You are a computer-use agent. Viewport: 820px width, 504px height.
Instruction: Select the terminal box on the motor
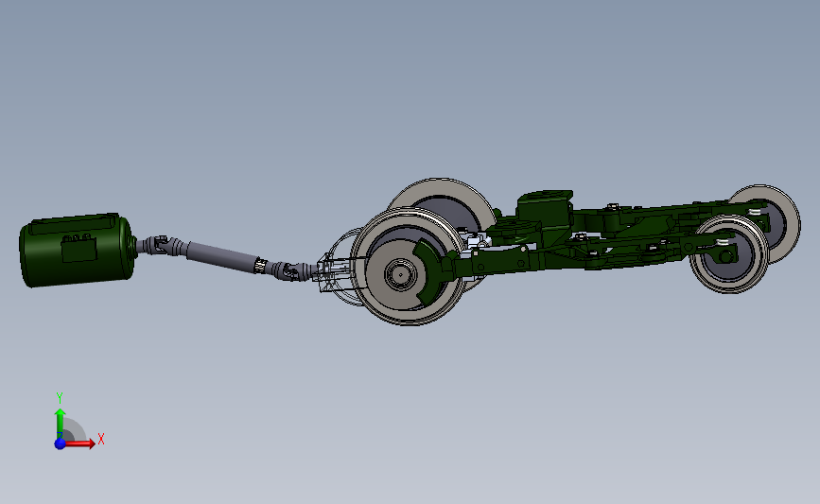[x=79, y=248]
